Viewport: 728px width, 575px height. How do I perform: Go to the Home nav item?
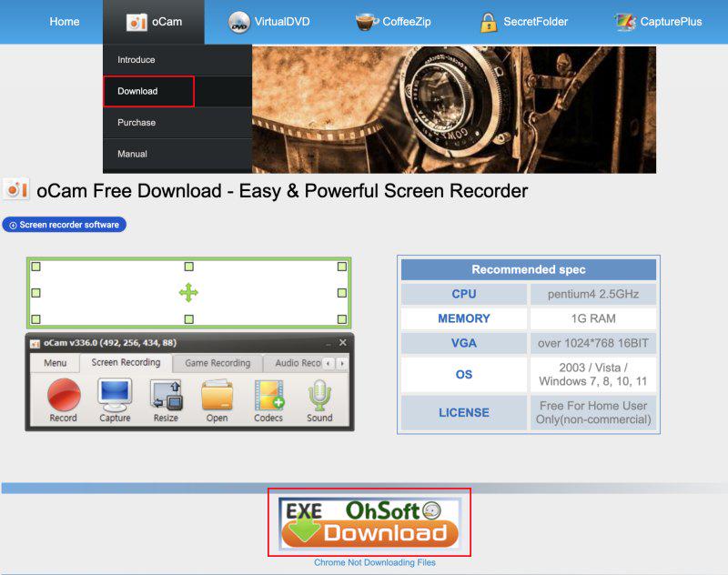65,22
